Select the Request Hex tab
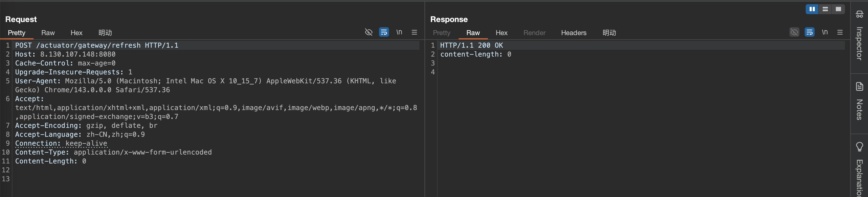The height and width of the screenshot is (197, 868). (x=76, y=33)
